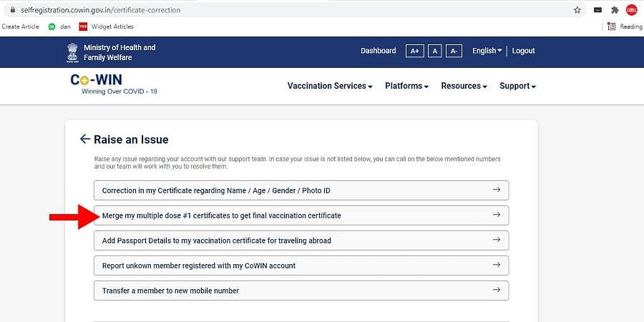Select Merge my multiple dose #1 certificates option
The height and width of the screenshot is (322, 644).
click(301, 215)
